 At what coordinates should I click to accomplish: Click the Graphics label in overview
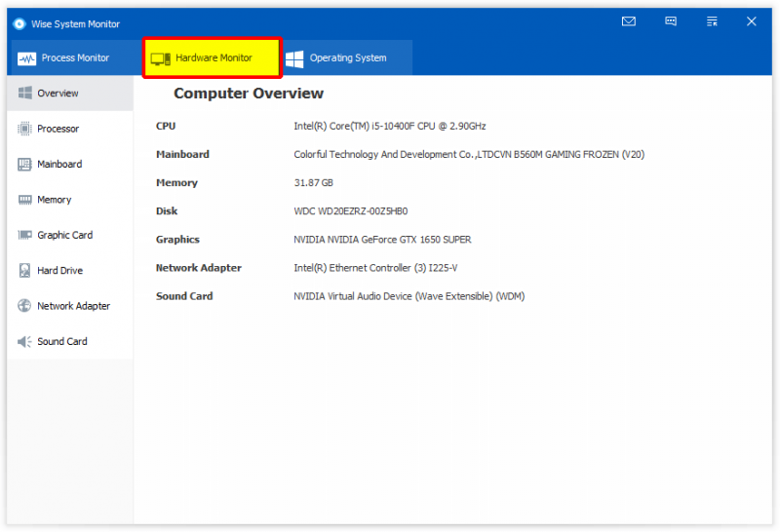(177, 240)
